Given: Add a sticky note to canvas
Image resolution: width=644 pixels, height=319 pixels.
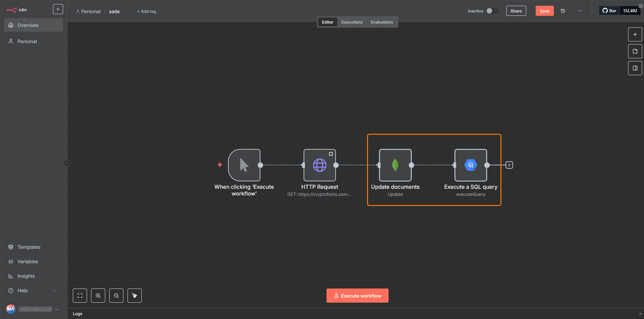Looking at the screenshot, I should click(x=635, y=51).
